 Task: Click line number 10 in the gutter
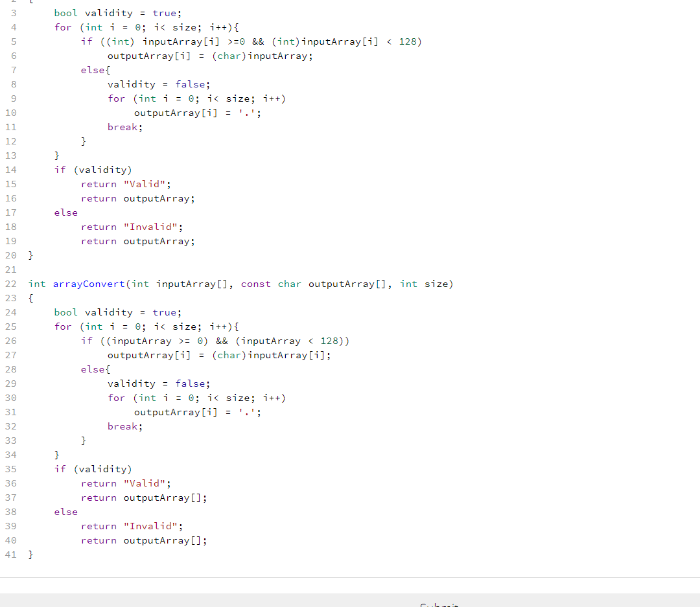[11, 113]
